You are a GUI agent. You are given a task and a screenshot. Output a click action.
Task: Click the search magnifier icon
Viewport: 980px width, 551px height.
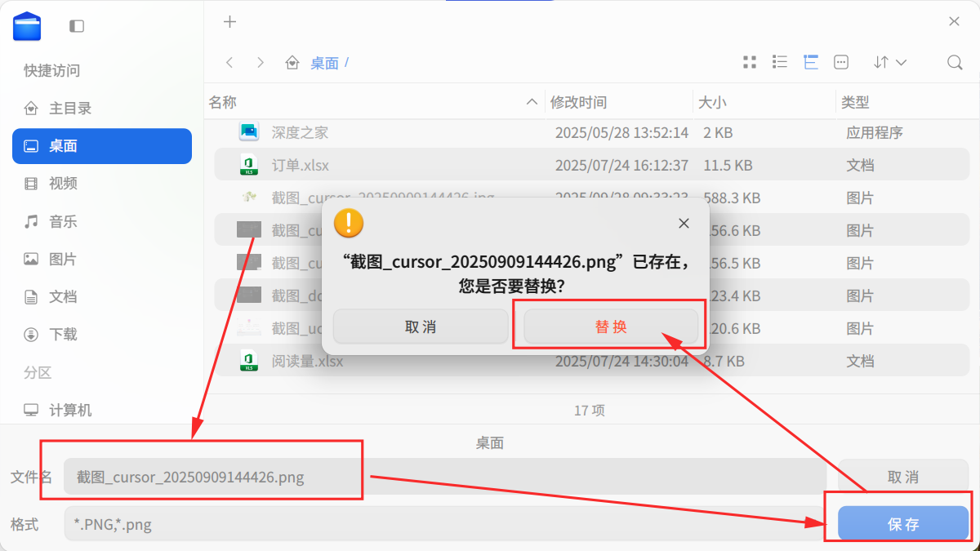(954, 62)
